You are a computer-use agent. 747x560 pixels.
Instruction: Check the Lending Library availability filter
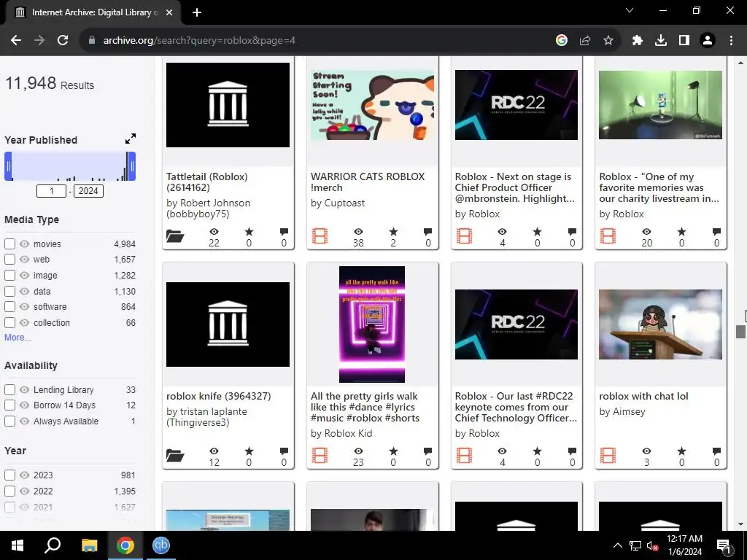click(9, 389)
